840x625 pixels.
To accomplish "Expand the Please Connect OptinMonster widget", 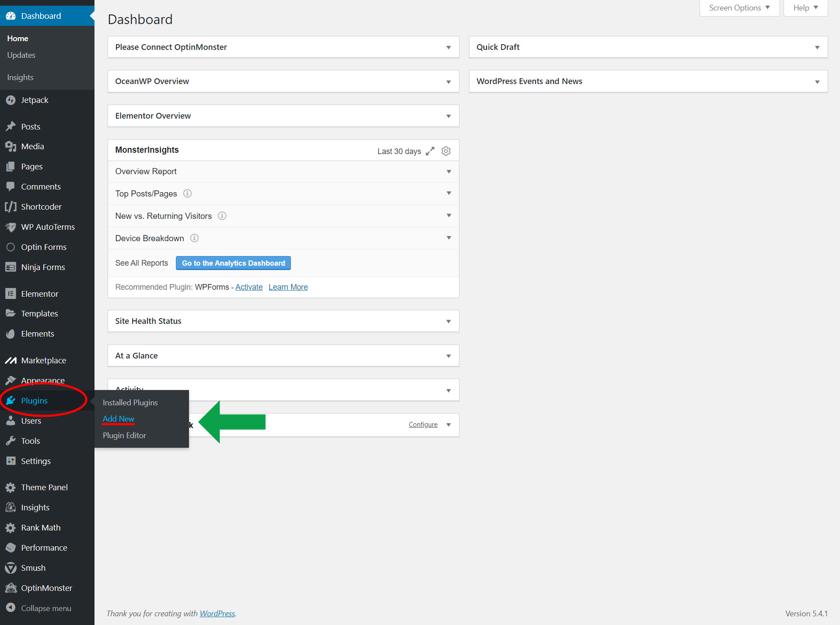I will point(448,47).
